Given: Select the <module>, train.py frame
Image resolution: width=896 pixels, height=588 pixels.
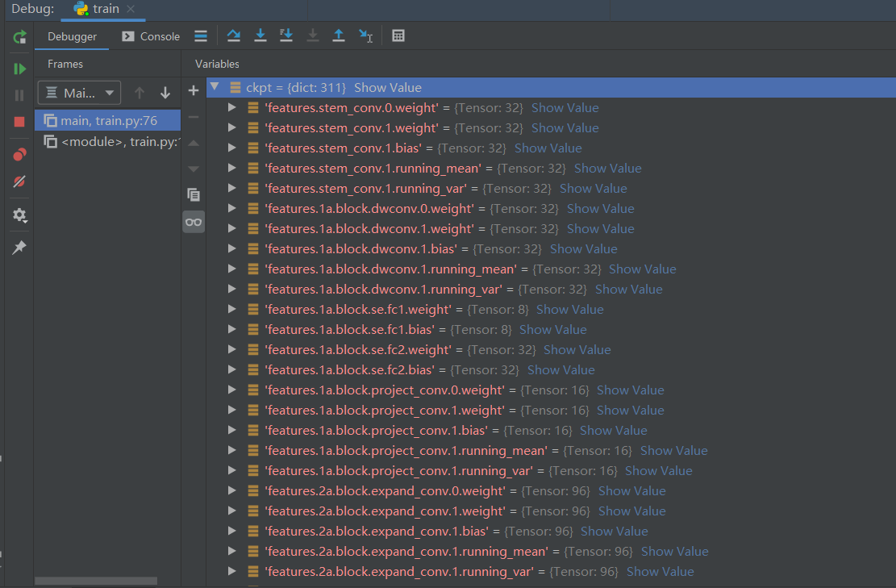Looking at the screenshot, I should [x=107, y=142].
